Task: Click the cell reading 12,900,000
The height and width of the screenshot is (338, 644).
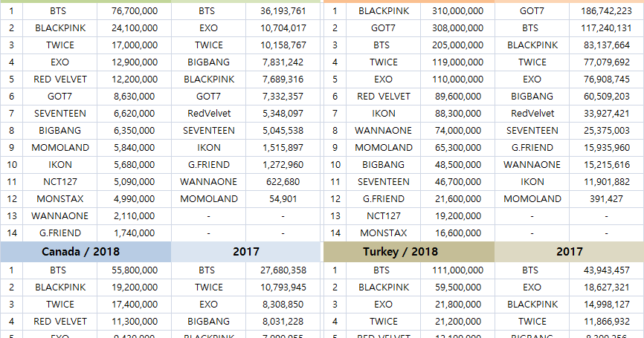Action: click(x=135, y=62)
